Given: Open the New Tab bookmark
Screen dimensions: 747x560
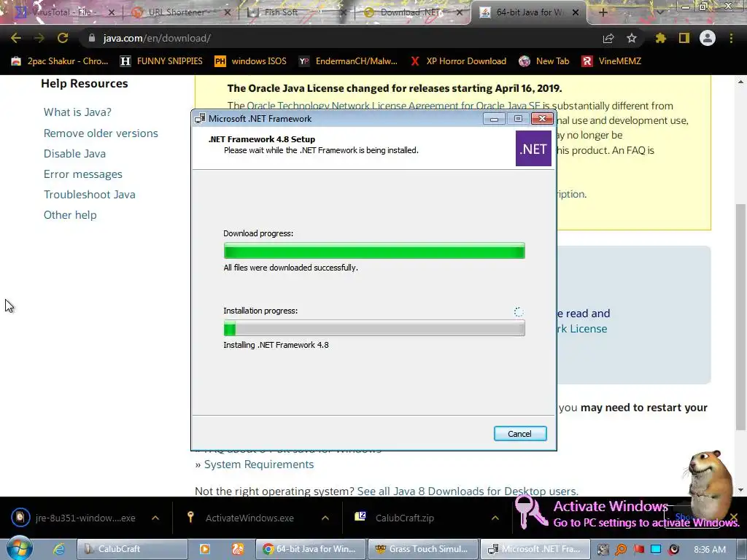Looking at the screenshot, I should 544,61.
